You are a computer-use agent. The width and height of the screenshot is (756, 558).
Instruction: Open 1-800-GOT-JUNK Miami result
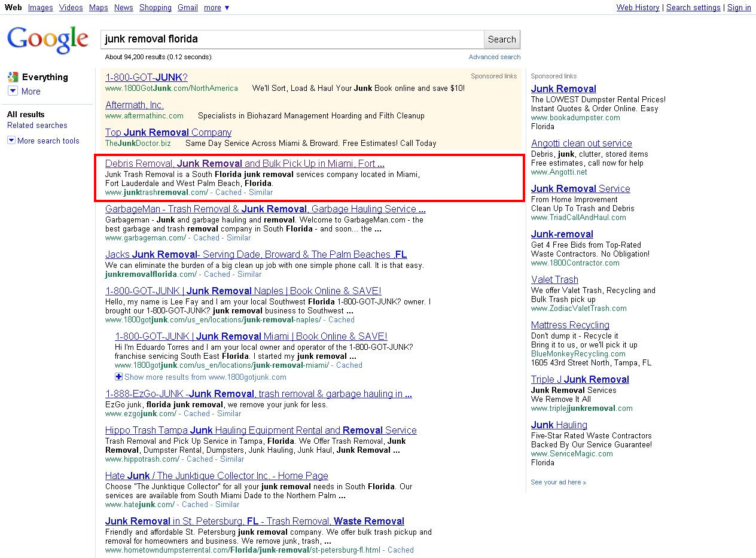point(251,336)
